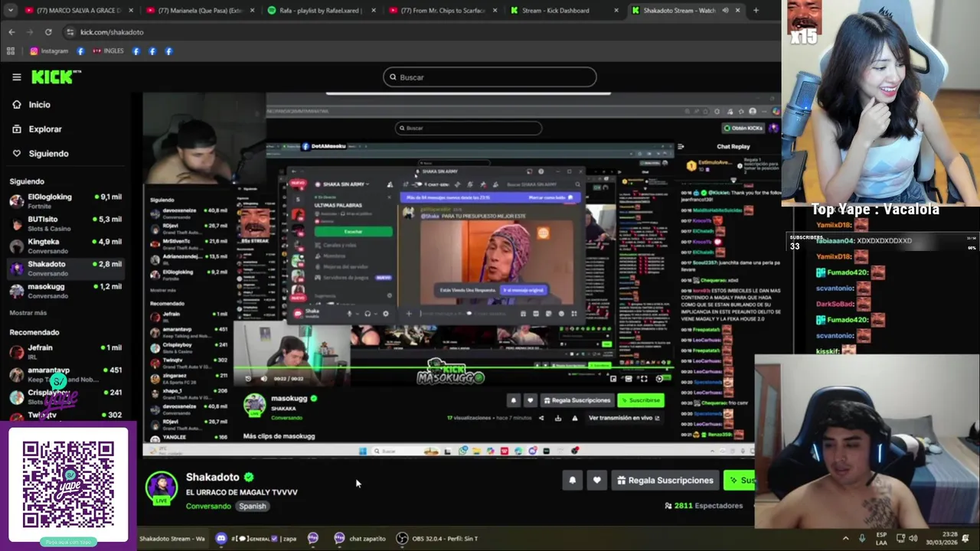Click Ver transmisión en vivo link

click(x=623, y=418)
